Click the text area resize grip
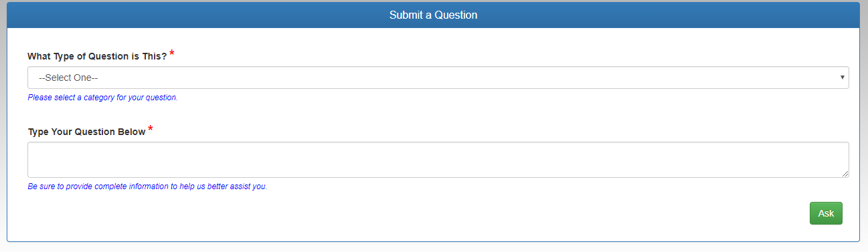This screenshot has height=252, width=868. click(x=845, y=174)
